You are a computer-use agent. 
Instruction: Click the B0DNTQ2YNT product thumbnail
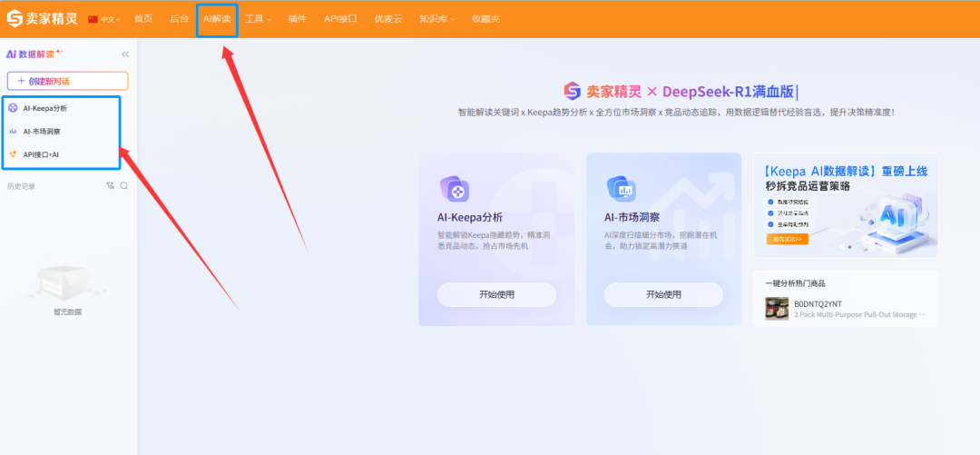point(776,309)
